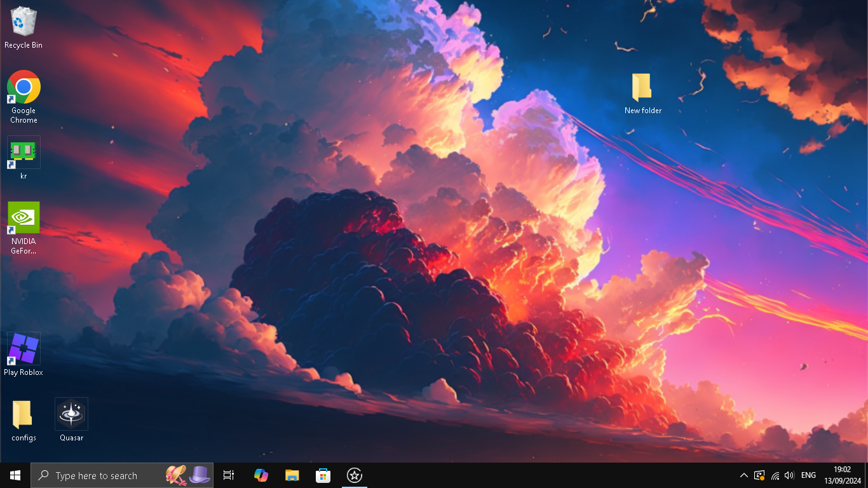Viewport: 868px width, 488px height.
Task: Click the Type here to search box
Action: pos(122,475)
